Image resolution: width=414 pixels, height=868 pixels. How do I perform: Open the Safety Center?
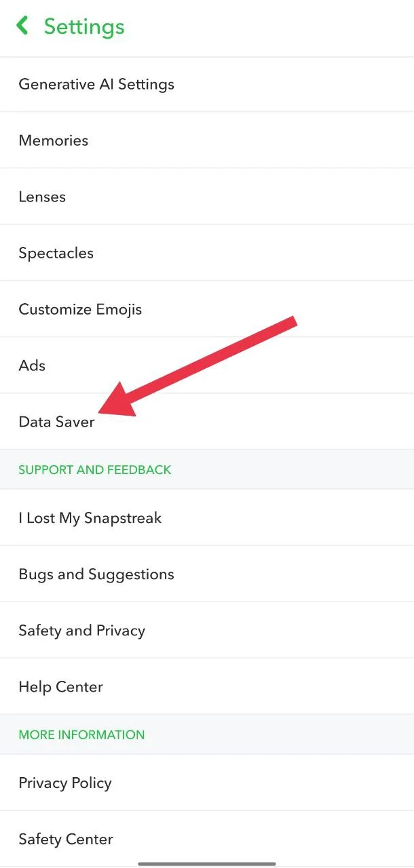coord(66,840)
